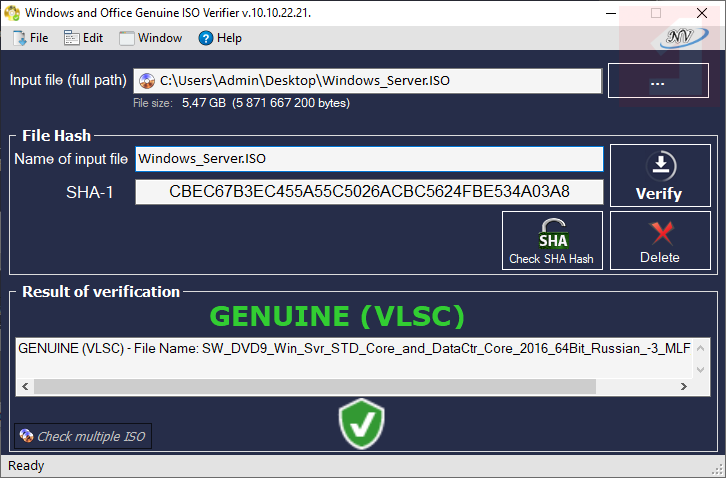Close the ISO Verifier window
The image size is (726, 478).
pos(702,13)
